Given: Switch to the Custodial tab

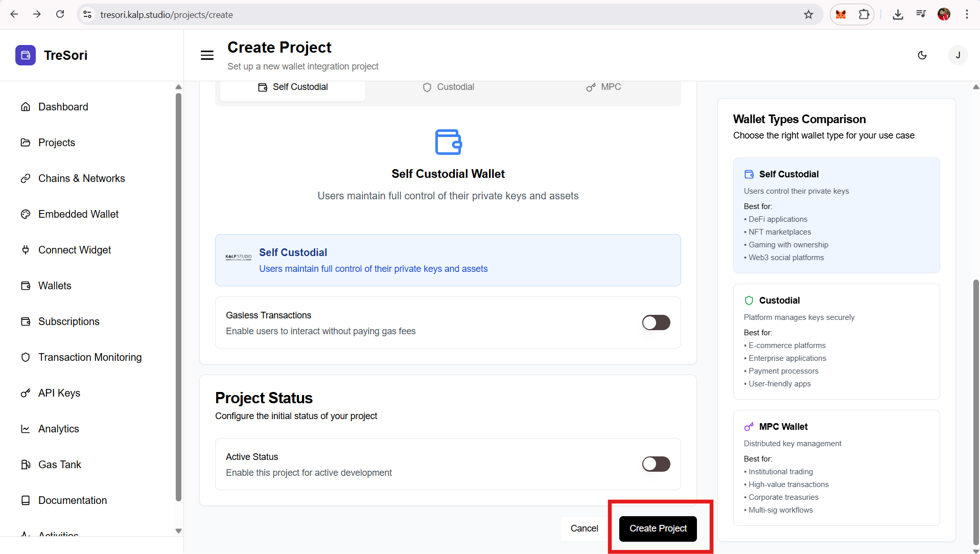Looking at the screenshot, I should pyautogui.click(x=448, y=87).
